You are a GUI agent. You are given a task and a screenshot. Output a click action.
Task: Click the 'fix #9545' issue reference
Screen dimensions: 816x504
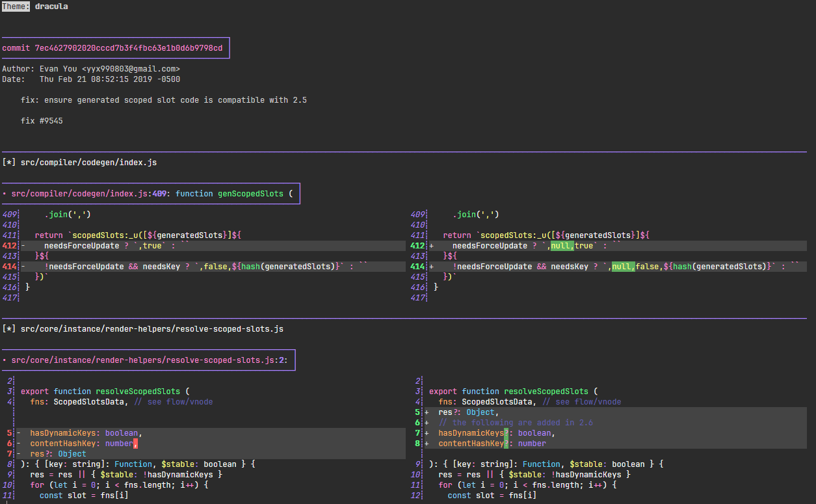[42, 121]
